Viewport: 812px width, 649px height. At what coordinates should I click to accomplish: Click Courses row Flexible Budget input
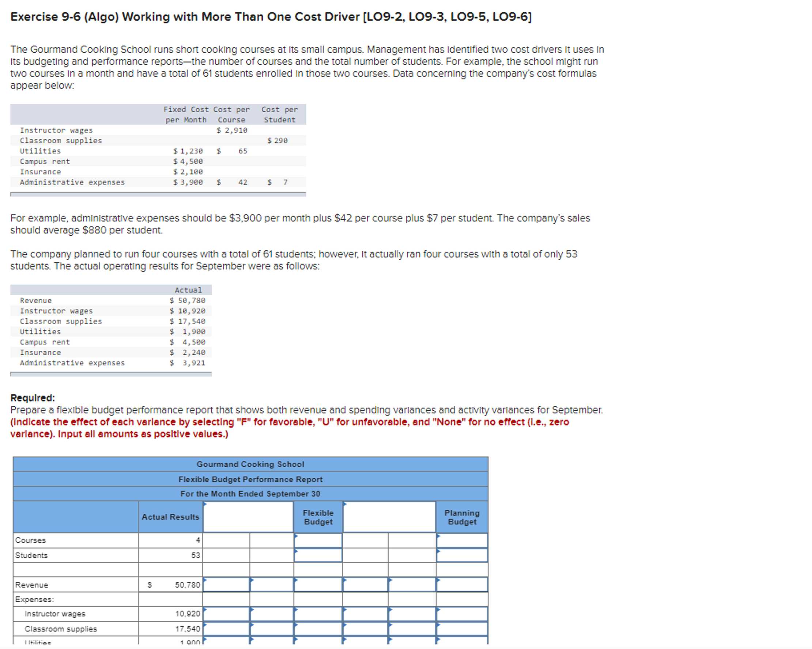(x=318, y=540)
